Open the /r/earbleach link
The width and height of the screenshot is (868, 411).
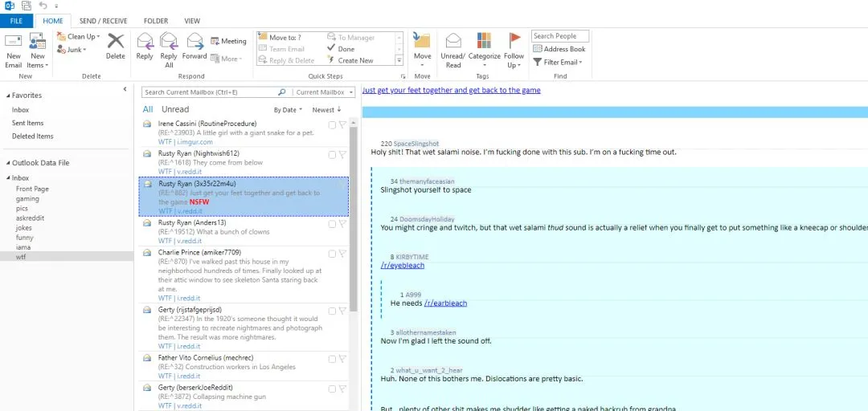(x=445, y=303)
